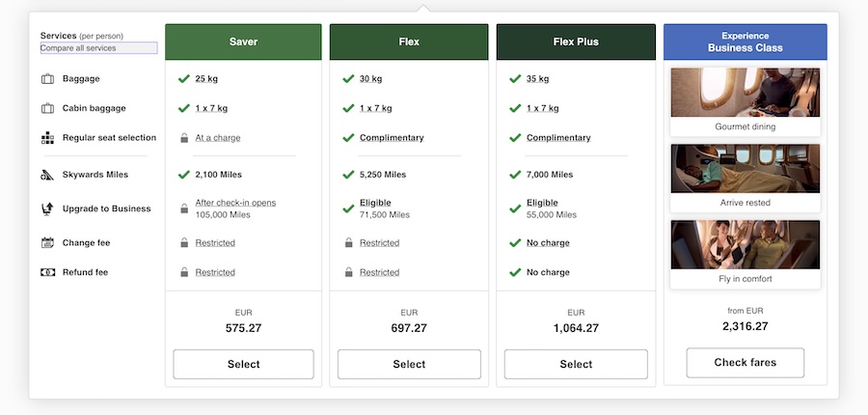Click the Upgrade to Business icon
The width and height of the screenshot is (868, 415).
tap(47, 208)
